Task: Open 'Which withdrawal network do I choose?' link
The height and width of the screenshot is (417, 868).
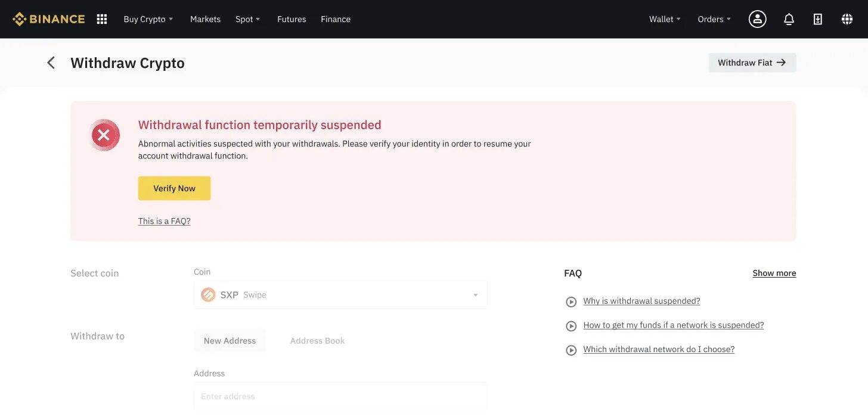Action: click(x=659, y=349)
